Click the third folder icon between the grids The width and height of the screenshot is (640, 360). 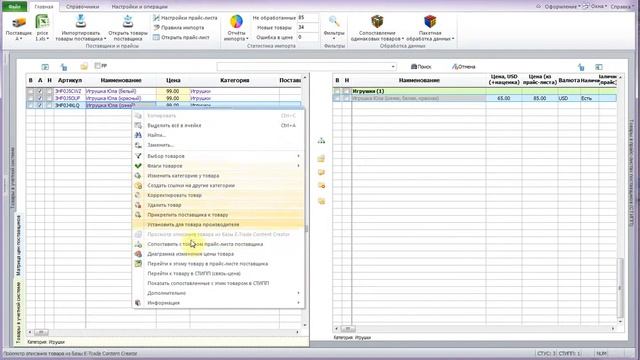coord(321,186)
